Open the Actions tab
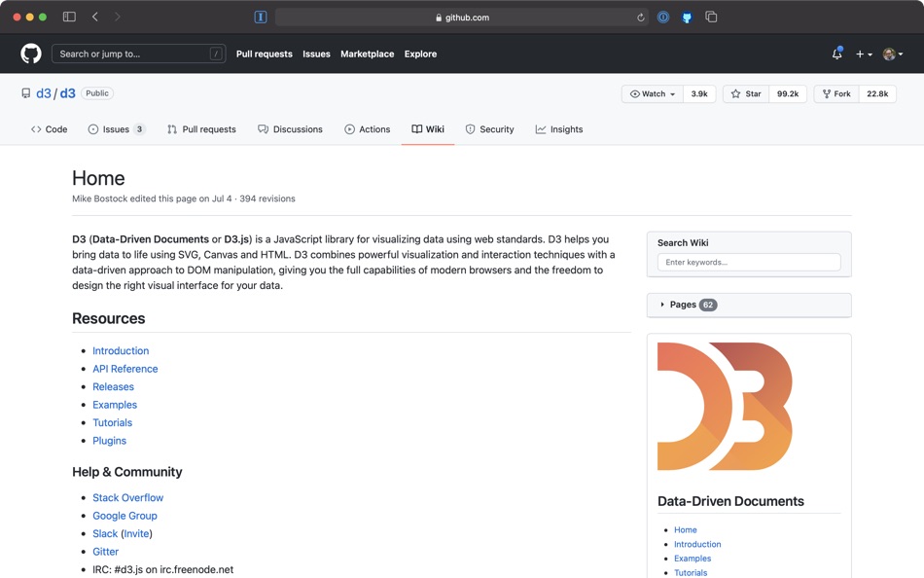 click(367, 129)
